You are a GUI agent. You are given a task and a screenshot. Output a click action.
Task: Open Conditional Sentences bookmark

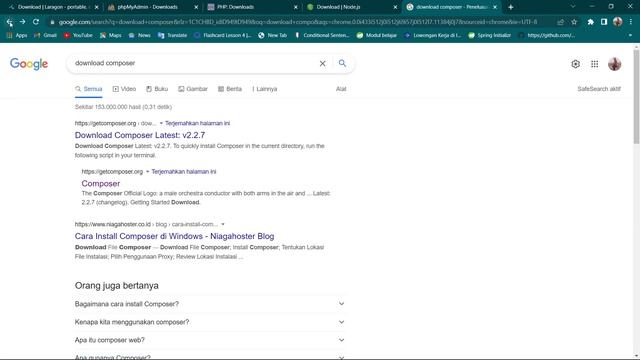(x=322, y=36)
